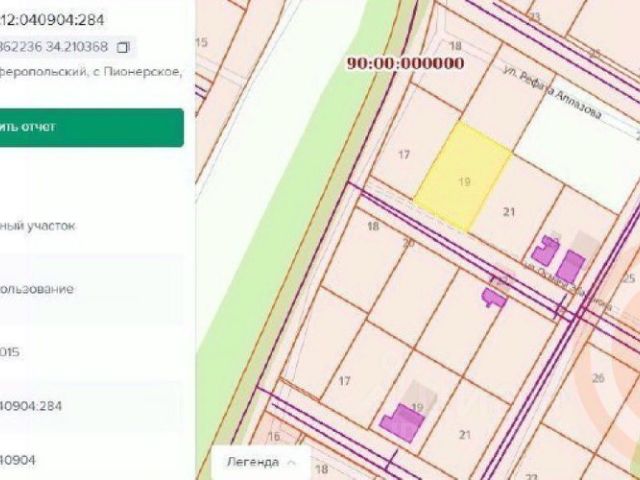
Task: Select the right purple building of the paired structures
Action: click(571, 266)
